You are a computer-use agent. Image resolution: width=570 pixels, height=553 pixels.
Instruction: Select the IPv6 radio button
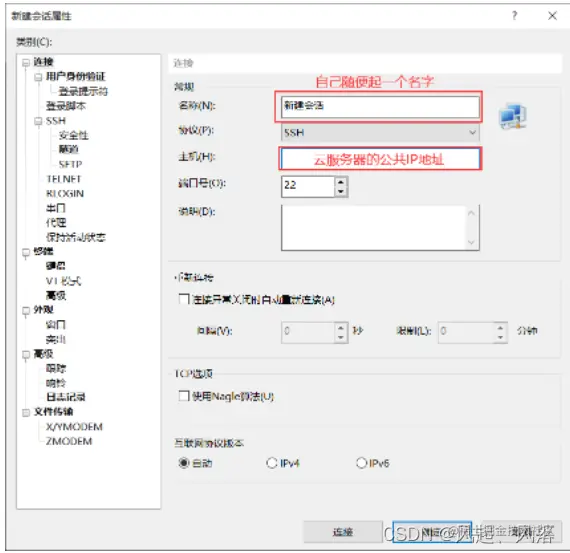pyautogui.click(x=361, y=462)
